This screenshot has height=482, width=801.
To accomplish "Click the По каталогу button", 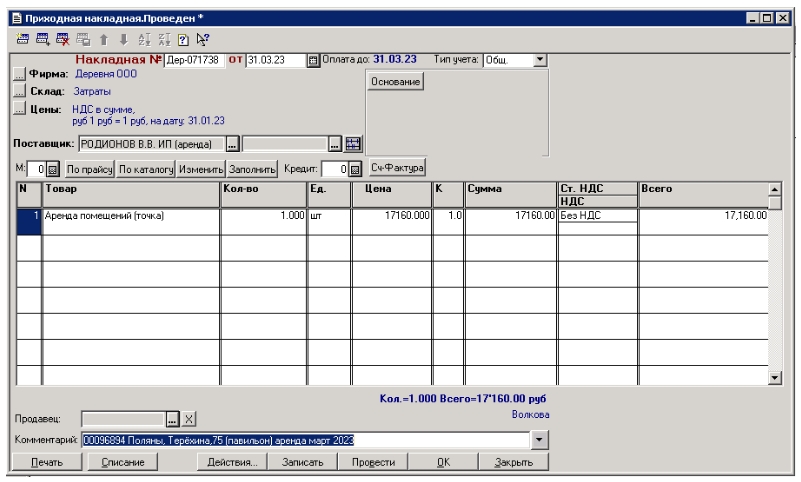I will coord(146,169).
